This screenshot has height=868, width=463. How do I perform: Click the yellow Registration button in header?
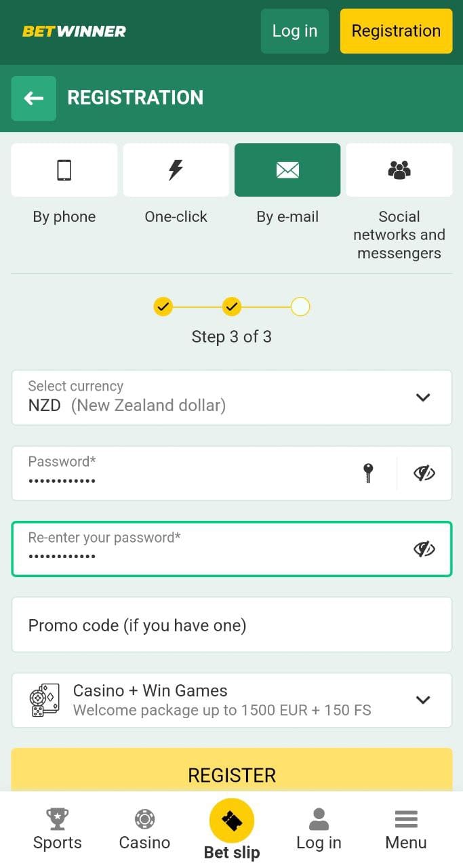pos(396,31)
